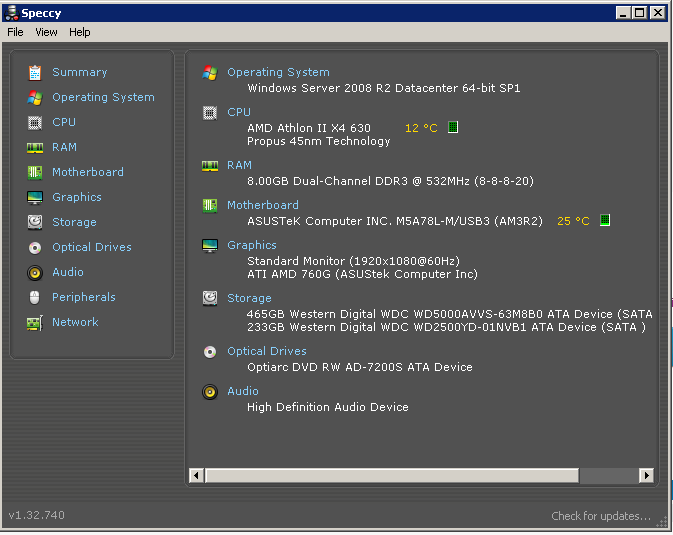Click the Storage hard drive icon in sidebar

(x=35, y=222)
